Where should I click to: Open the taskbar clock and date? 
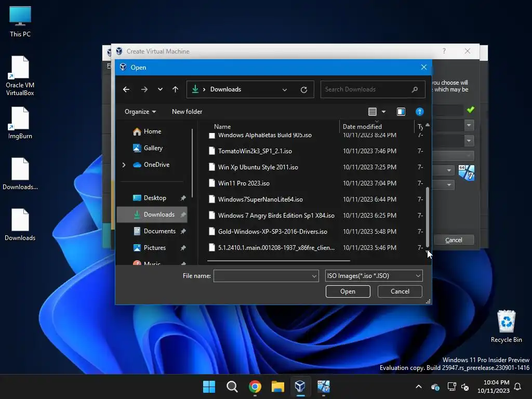tap(494, 387)
